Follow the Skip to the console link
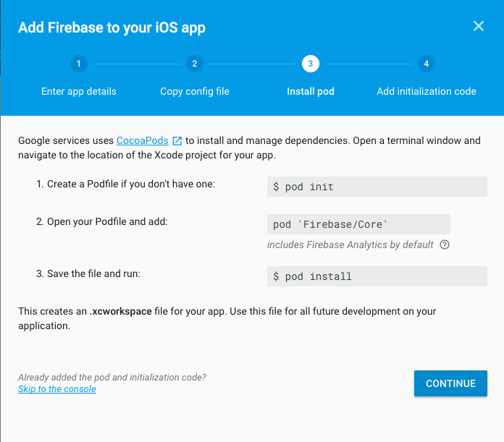The width and height of the screenshot is (504, 442). click(x=57, y=389)
